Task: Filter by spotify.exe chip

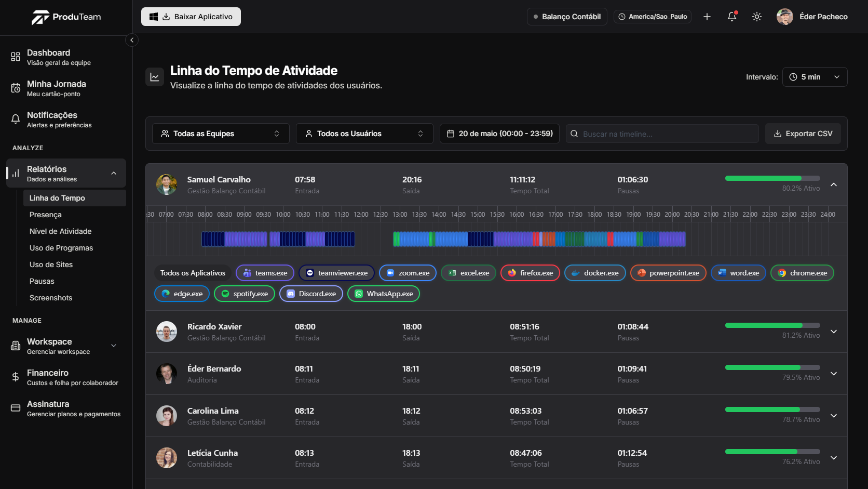Action: point(245,294)
